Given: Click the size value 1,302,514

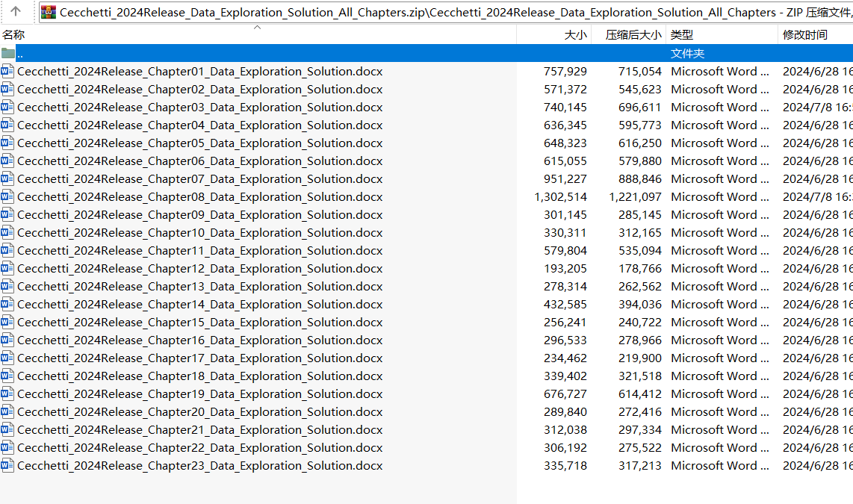Looking at the screenshot, I should [560, 197].
